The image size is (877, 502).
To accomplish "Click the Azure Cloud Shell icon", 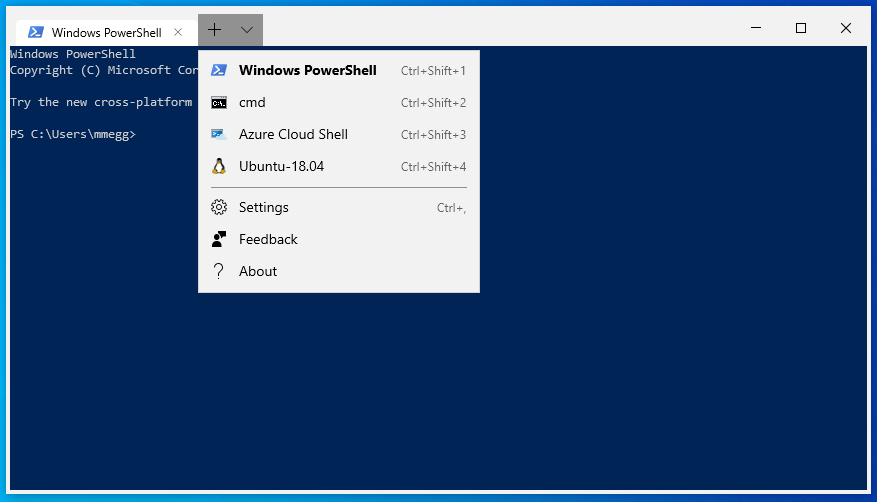I will (x=219, y=135).
